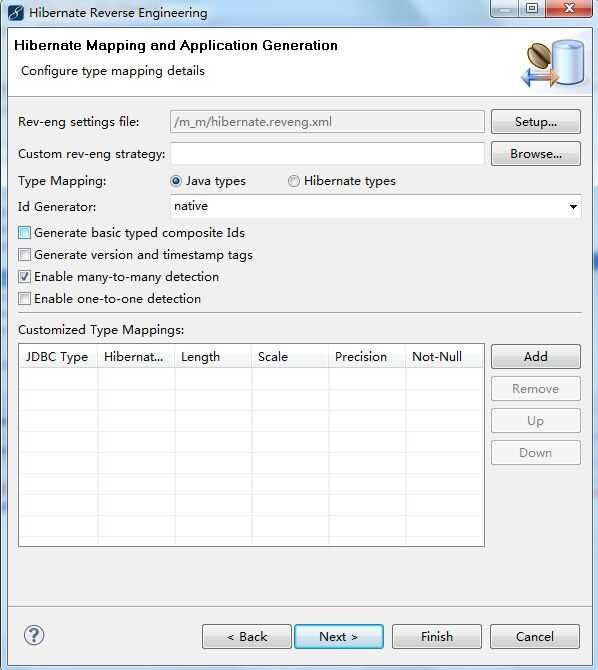Click the Length column header
This screenshot has height=670, width=598.
[213, 357]
